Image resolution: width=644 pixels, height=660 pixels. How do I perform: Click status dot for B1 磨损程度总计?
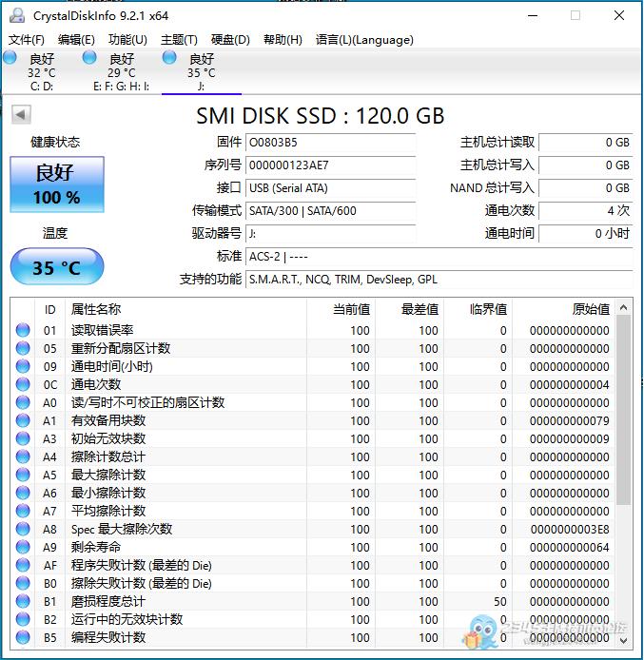coord(23,601)
